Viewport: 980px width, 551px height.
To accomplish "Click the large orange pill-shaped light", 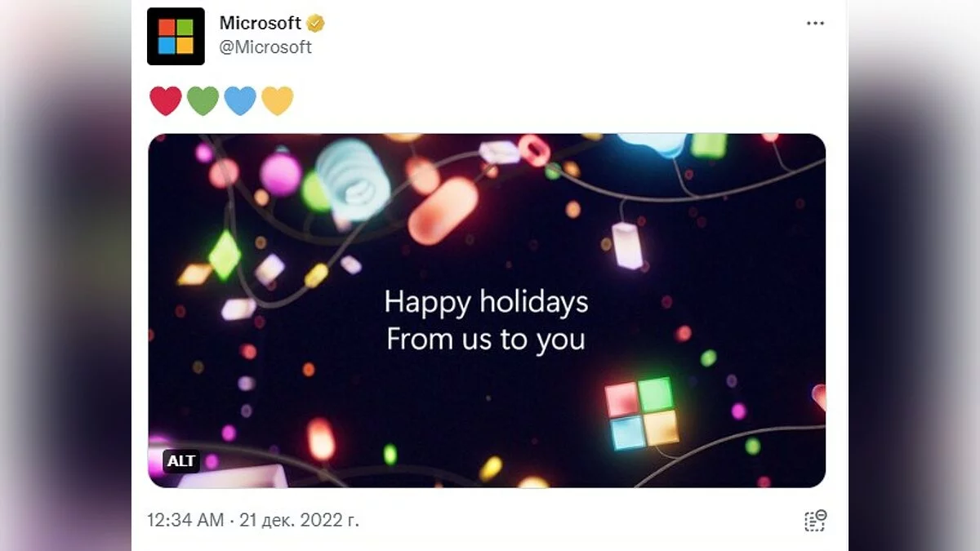I will pos(443,211).
